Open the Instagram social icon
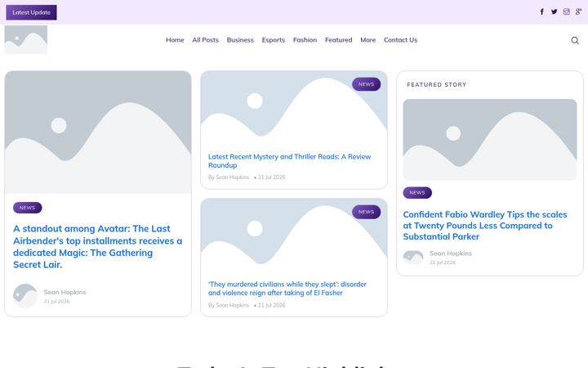 [566, 11]
